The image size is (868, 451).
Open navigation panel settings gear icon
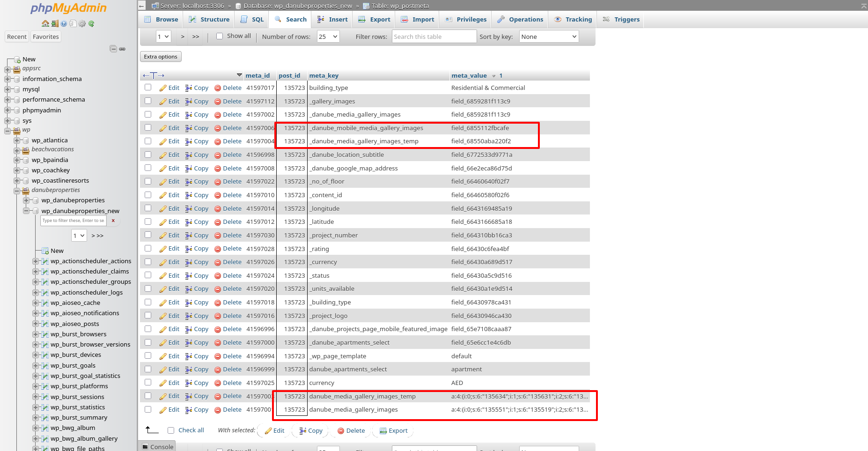(82, 23)
